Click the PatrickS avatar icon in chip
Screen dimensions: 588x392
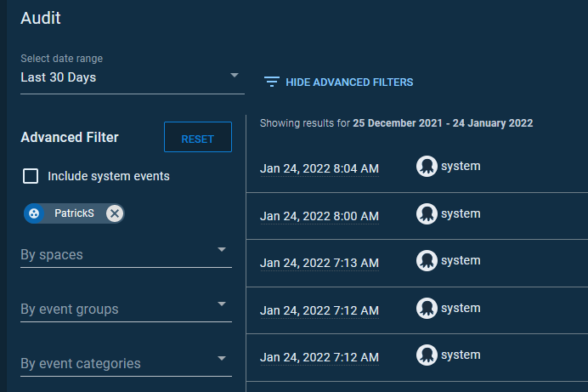[x=34, y=213]
